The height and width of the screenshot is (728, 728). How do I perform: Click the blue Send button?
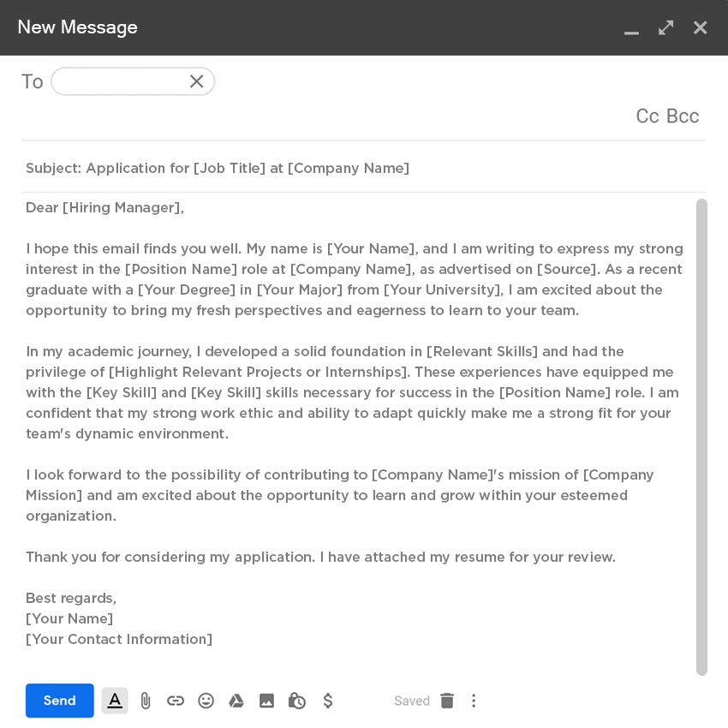click(59, 701)
